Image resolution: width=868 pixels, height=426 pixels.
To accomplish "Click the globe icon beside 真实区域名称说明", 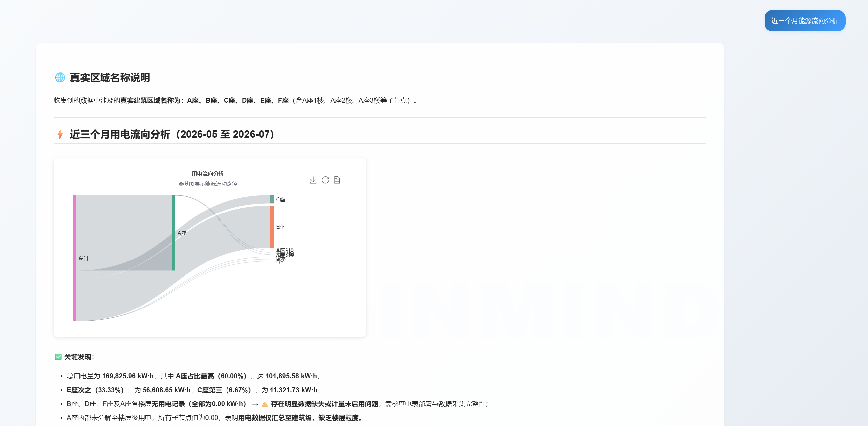I will [60, 77].
